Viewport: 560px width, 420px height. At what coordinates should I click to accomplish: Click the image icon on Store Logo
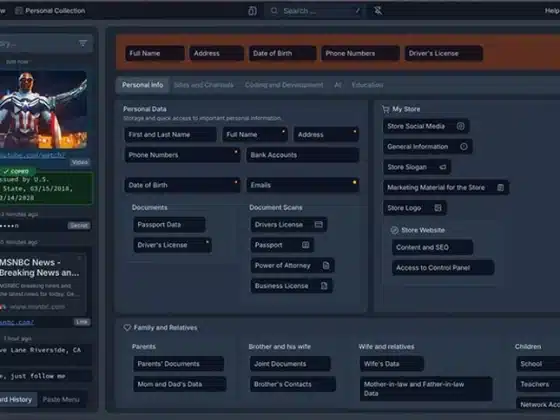point(438,208)
